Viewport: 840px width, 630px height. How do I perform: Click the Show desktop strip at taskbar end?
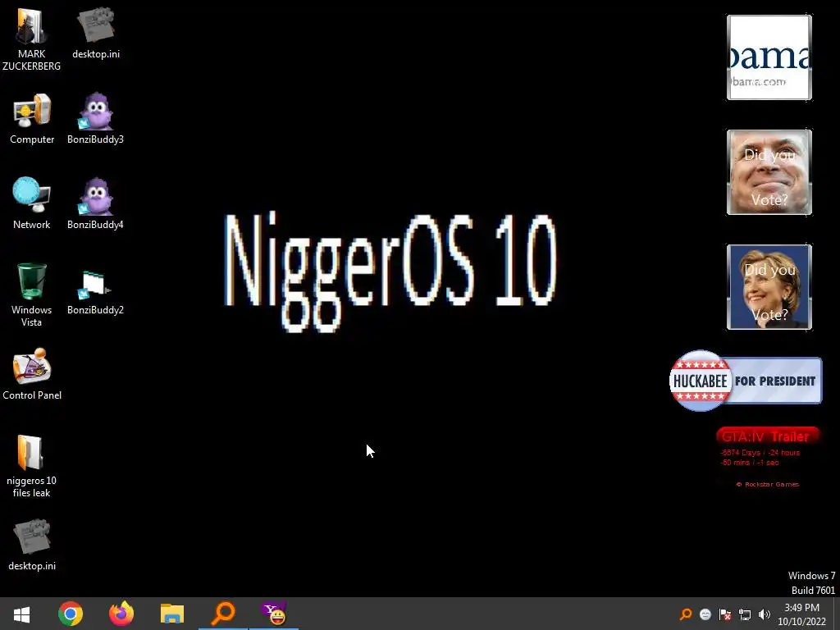(836, 614)
